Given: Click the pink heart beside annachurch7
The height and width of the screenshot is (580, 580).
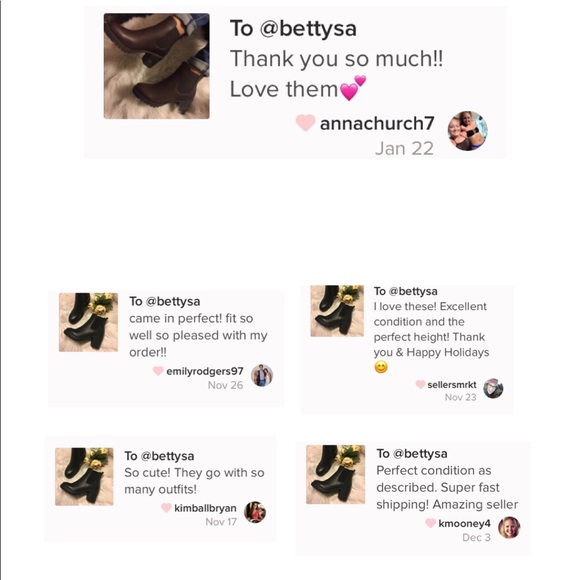Looking at the screenshot, I should (305, 123).
